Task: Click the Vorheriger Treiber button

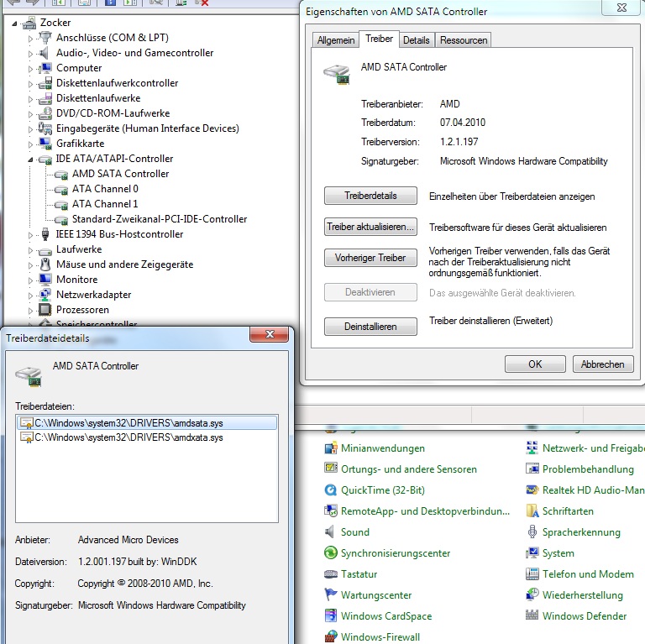Action: point(370,258)
